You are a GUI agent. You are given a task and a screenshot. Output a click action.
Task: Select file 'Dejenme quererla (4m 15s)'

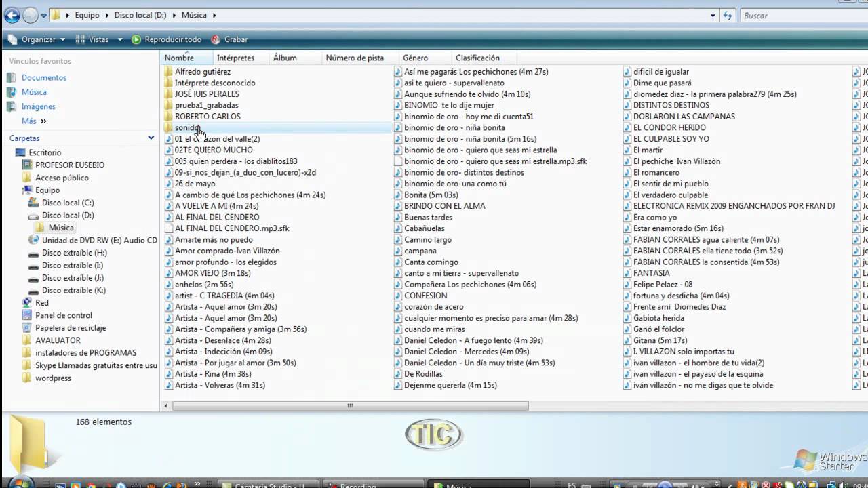click(450, 385)
